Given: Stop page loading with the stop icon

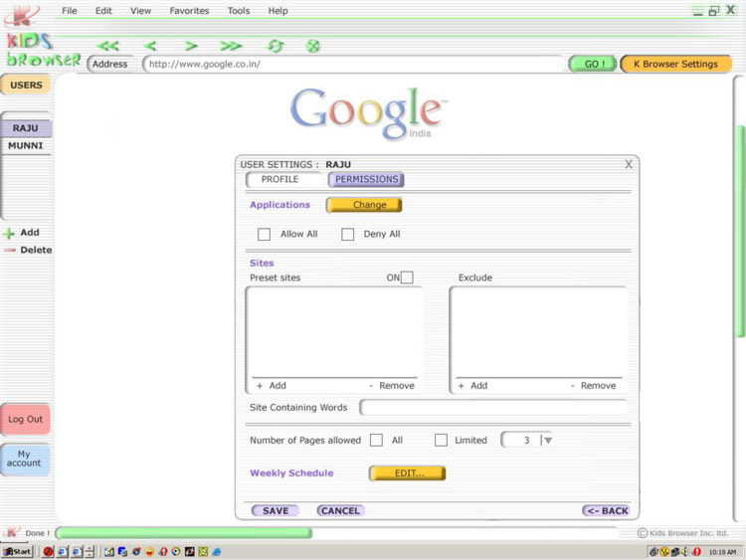Looking at the screenshot, I should point(312,46).
